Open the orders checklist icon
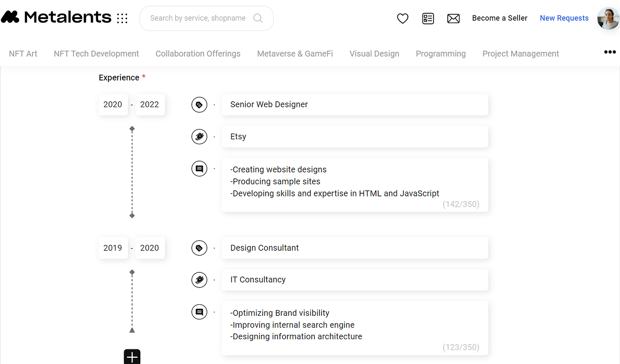The height and width of the screenshot is (364, 620). 428,19
